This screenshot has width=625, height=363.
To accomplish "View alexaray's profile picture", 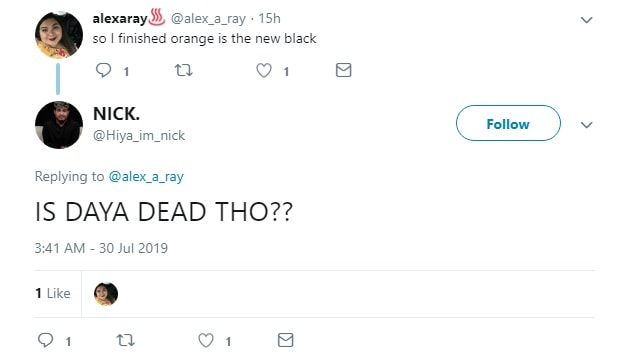I will click(x=59, y=35).
